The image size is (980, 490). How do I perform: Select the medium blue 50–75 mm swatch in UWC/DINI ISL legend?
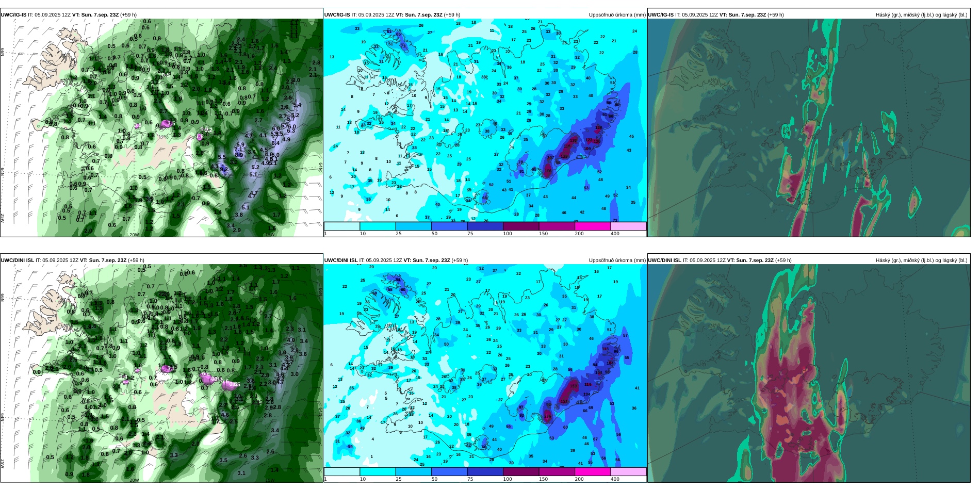click(449, 471)
